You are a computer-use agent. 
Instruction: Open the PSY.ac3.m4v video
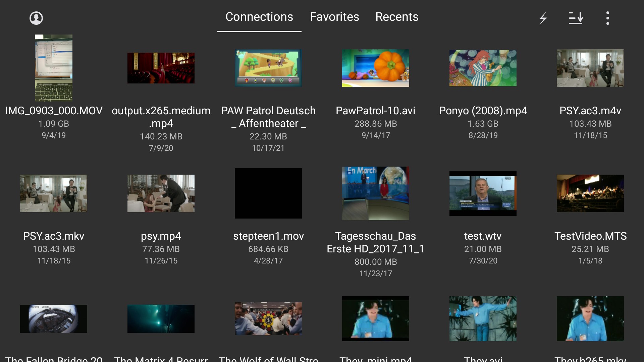click(x=590, y=68)
